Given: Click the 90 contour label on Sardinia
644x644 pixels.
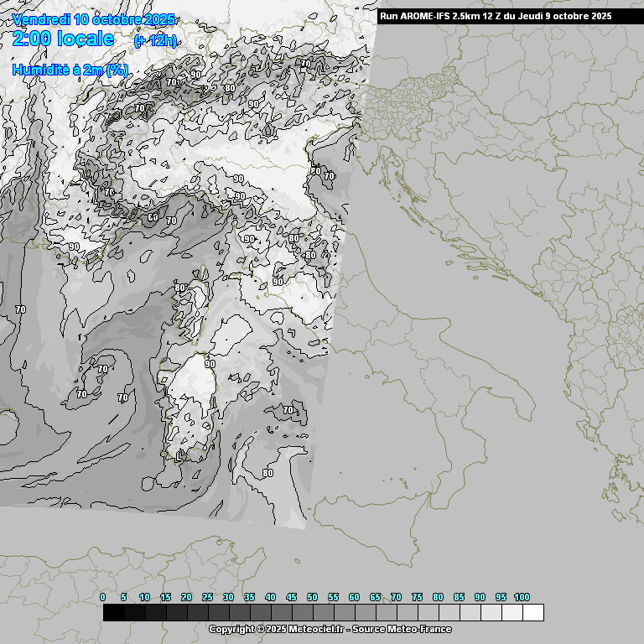Looking at the screenshot, I should [210, 364].
